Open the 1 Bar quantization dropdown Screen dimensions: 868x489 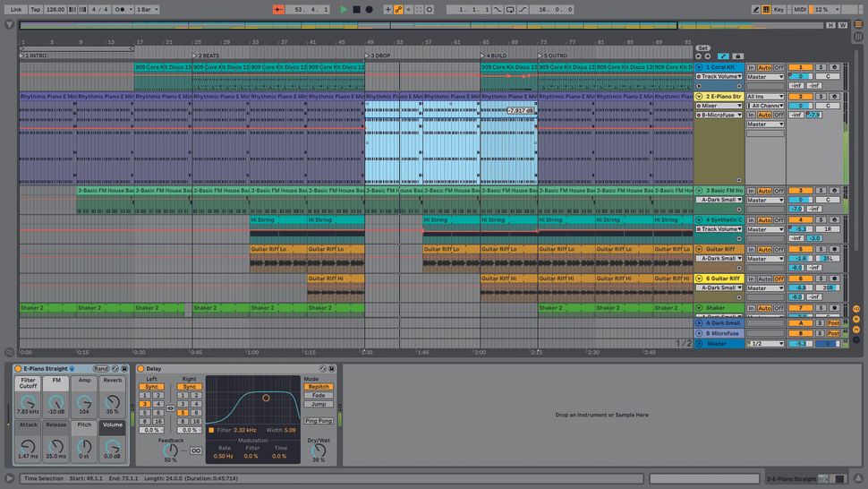(147, 9)
